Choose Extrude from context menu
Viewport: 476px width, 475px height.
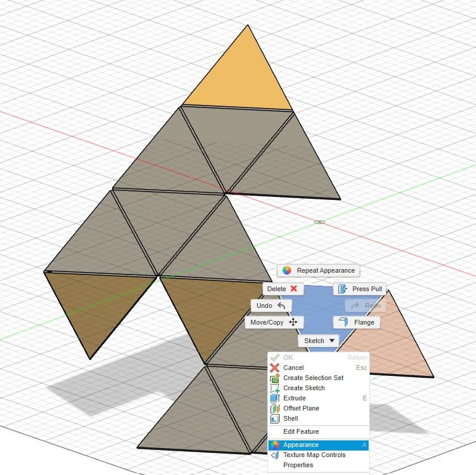click(319, 398)
